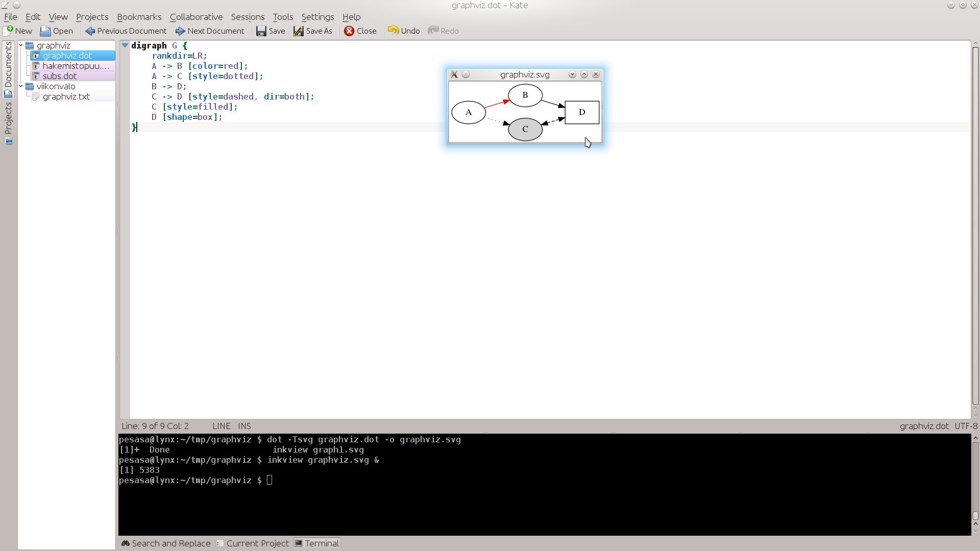Switch to Search and Replace panel
This screenshot has height=551, width=980.
click(166, 543)
